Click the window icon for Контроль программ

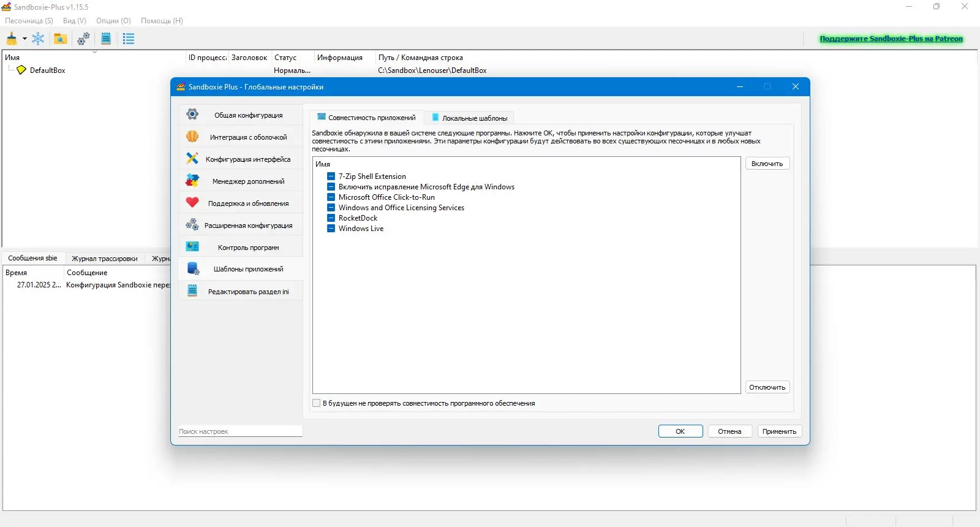(192, 247)
